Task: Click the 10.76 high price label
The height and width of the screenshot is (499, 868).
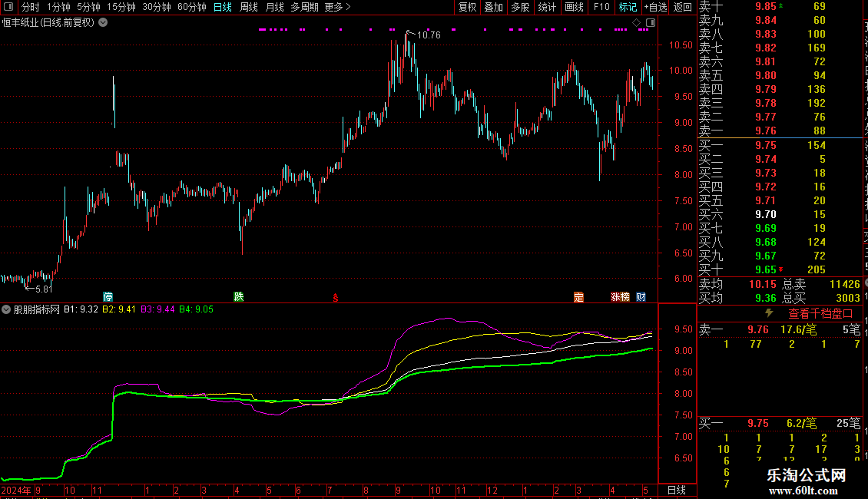Action: tap(429, 35)
